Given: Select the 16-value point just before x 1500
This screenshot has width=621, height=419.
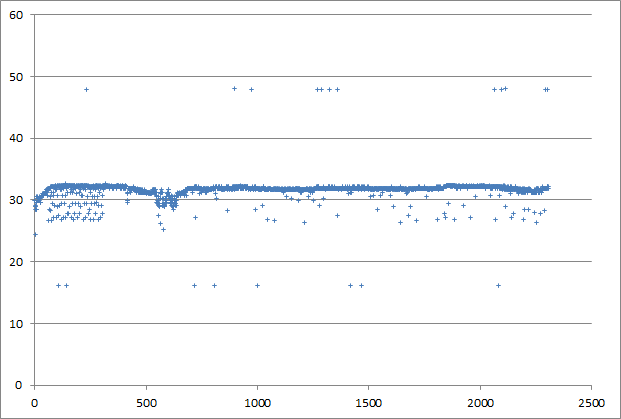Looking at the screenshot, I should [361, 286].
